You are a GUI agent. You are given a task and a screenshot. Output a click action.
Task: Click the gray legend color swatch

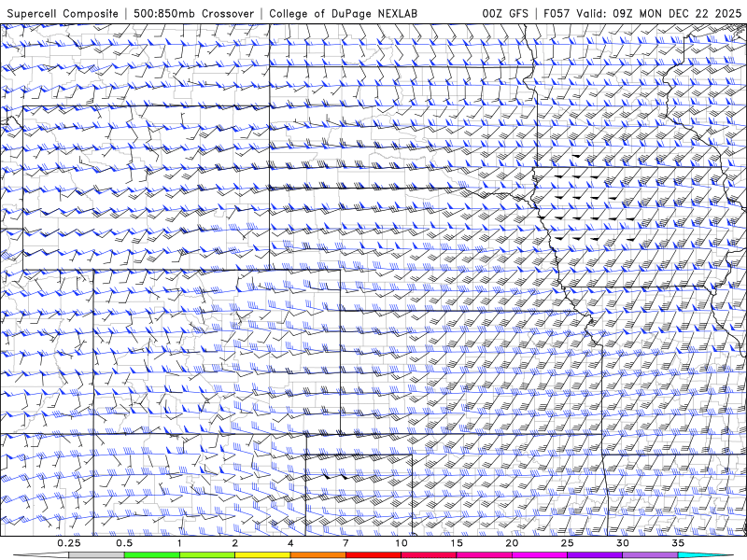tap(97, 555)
